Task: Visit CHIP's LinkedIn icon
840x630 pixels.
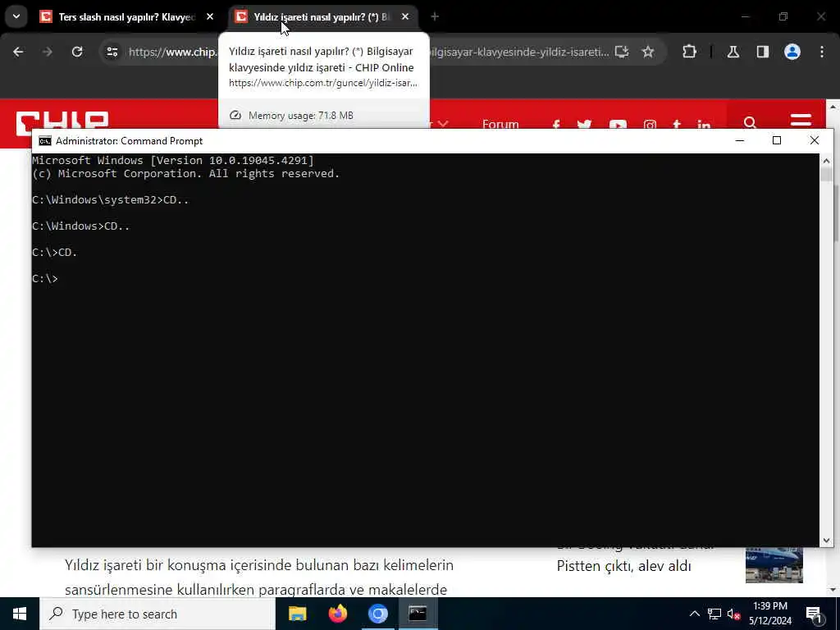Action: [x=704, y=125]
